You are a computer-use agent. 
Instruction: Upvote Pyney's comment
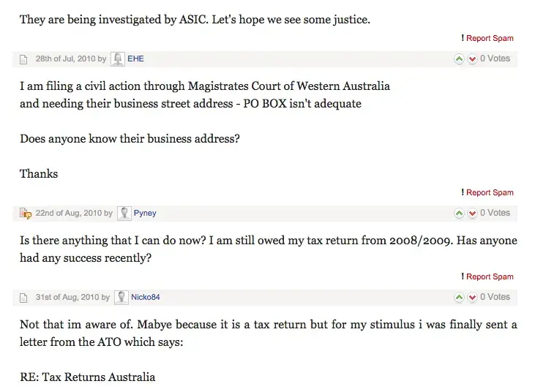459,214
